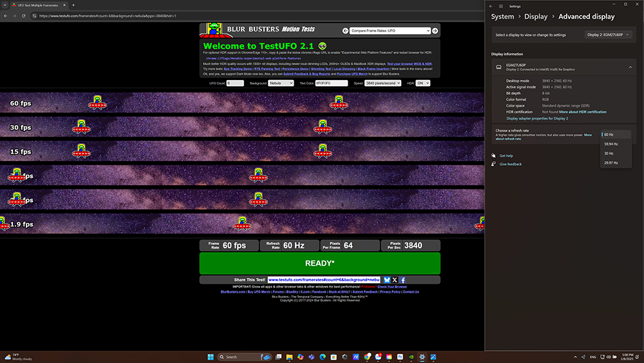Viewport: 644px width, 363px height.
Task: Click Give feedback link
Action: coord(511,164)
